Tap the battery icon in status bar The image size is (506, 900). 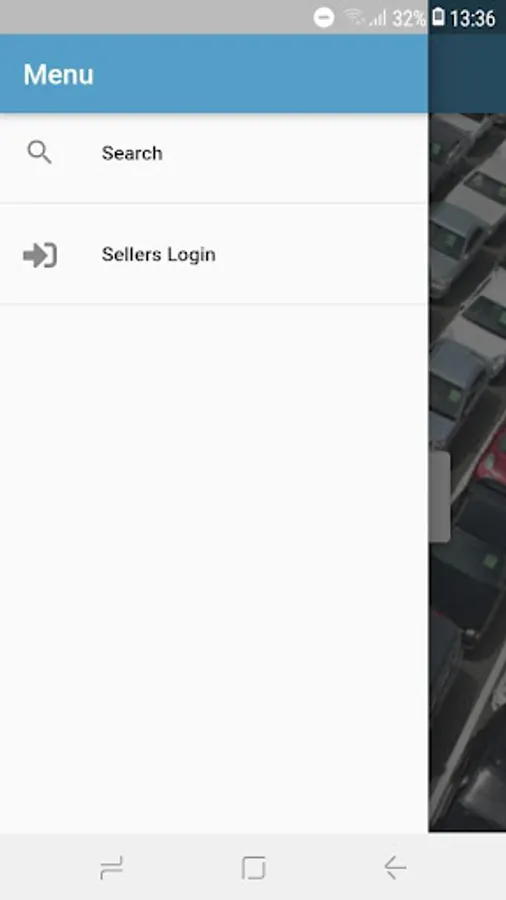[x=438, y=17]
